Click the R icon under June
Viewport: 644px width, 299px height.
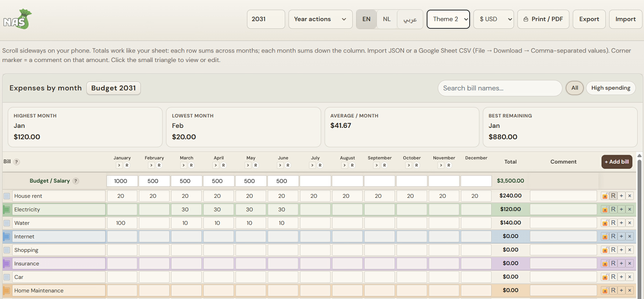[x=288, y=165]
